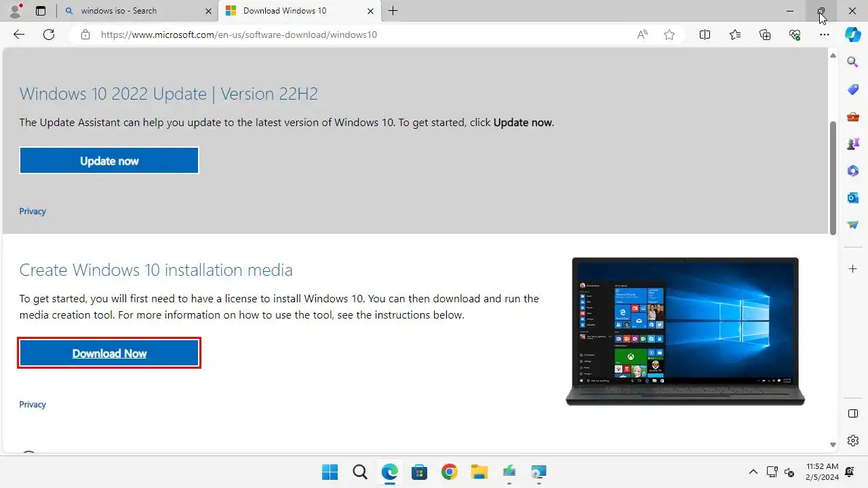
Task: Open the Tools briefcase icon in sidebar
Action: pyautogui.click(x=853, y=117)
